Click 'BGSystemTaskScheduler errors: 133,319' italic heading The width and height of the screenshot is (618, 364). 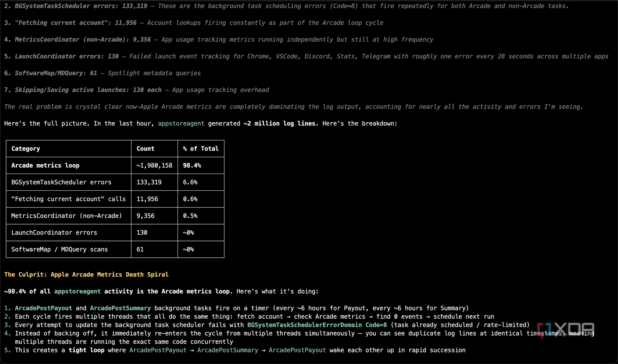[x=81, y=6]
